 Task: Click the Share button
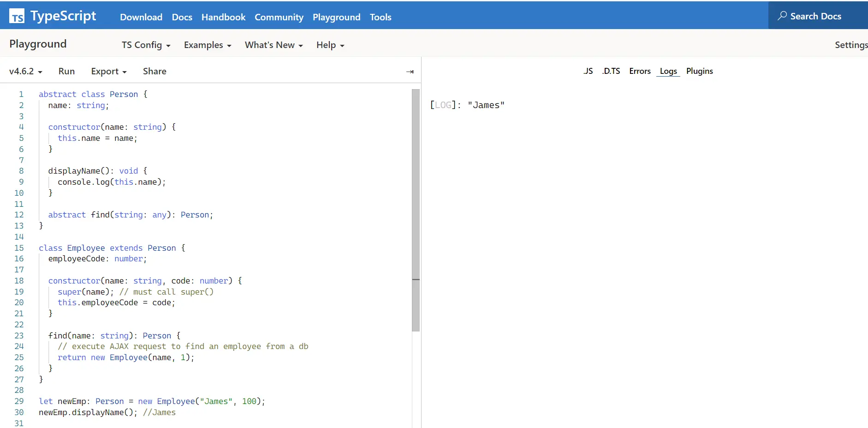[x=154, y=71]
